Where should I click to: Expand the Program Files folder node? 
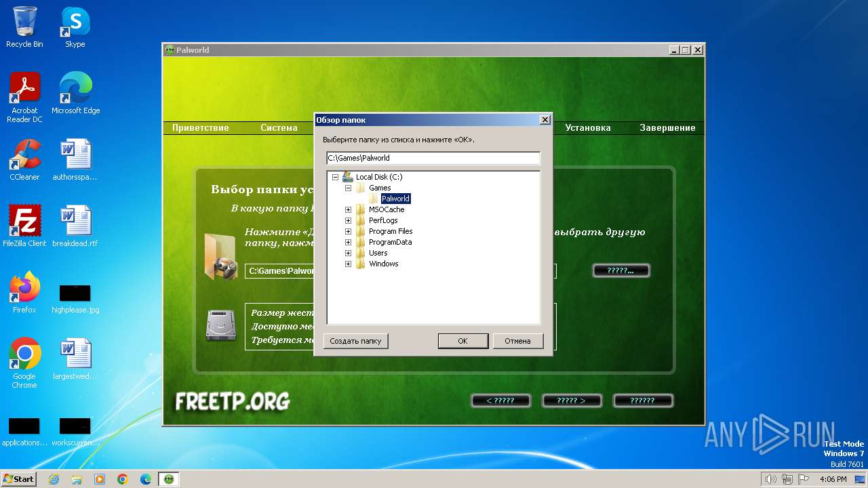click(348, 231)
